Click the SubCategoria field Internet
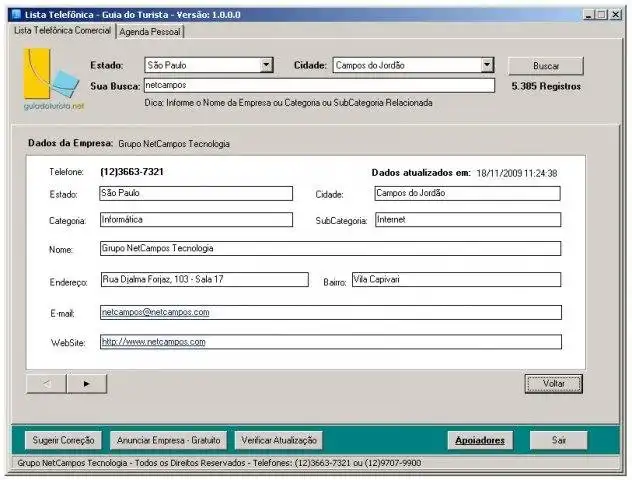This screenshot has width=632, height=480. (x=468, y=220)
